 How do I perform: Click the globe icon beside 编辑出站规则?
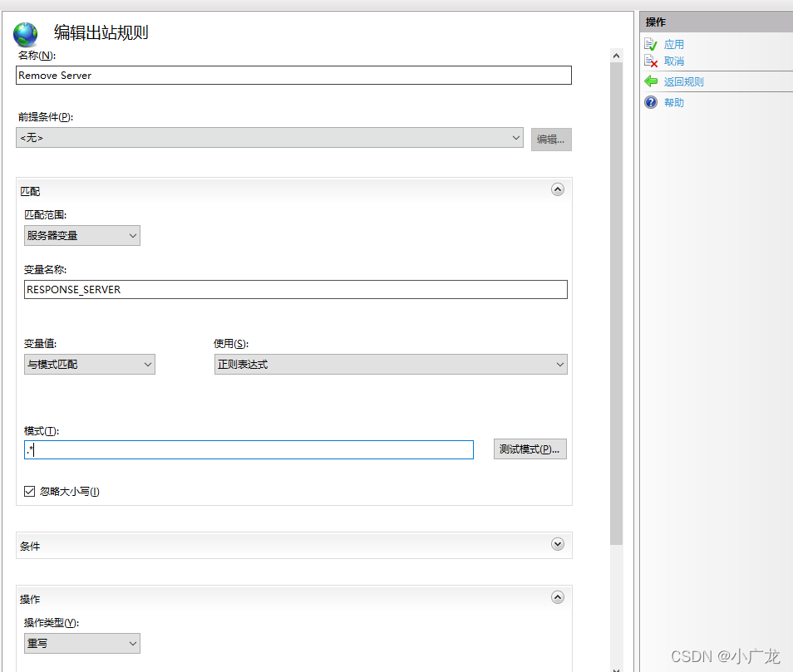click(25, 34)
